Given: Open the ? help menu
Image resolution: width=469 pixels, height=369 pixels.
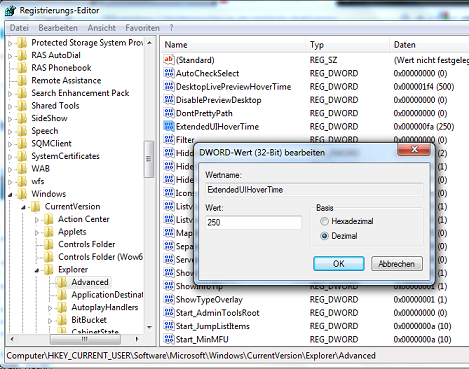Looking at the screenshot, I should 171,28.
